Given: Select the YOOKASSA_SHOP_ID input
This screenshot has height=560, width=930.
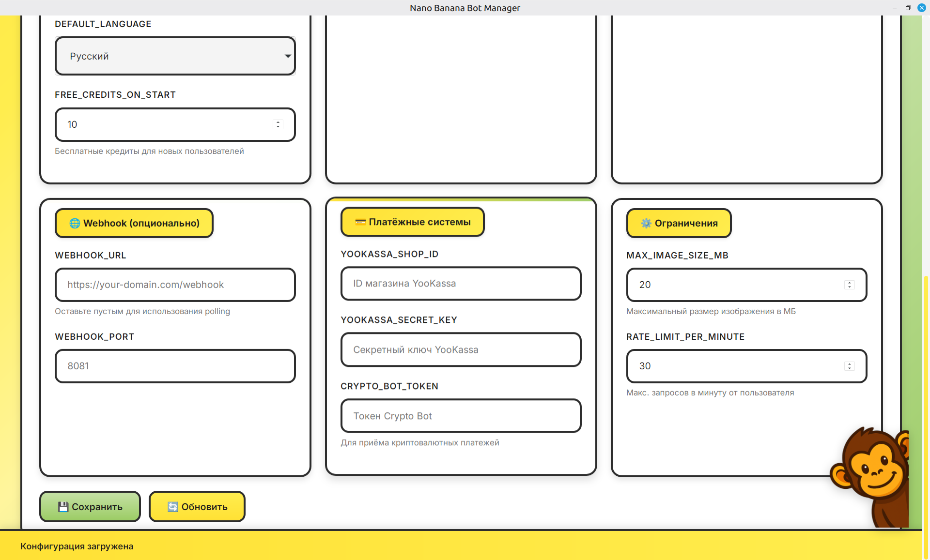Looking at the screenshot, I should (x=461, y=284).
